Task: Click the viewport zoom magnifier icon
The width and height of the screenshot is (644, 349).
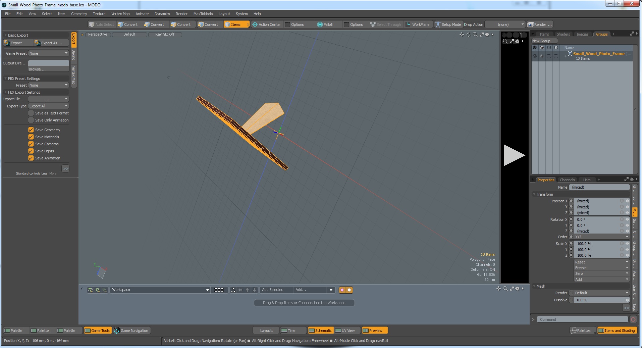Action: pos(475,35)
